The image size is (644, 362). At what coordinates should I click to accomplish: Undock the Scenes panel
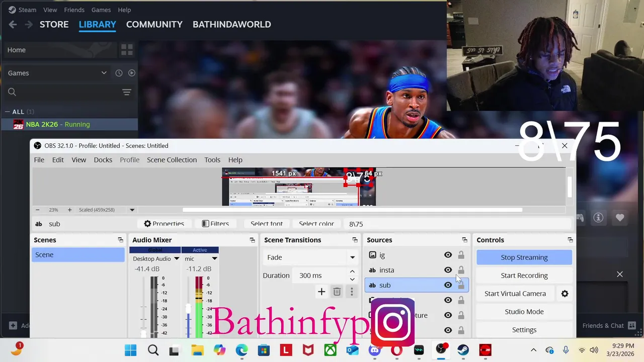(120, 240)
